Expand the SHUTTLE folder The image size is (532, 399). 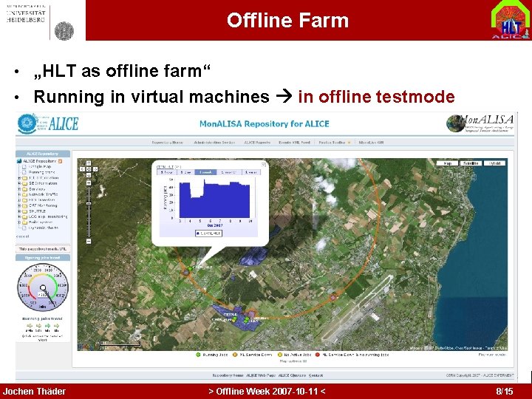(x=19, y=211)
